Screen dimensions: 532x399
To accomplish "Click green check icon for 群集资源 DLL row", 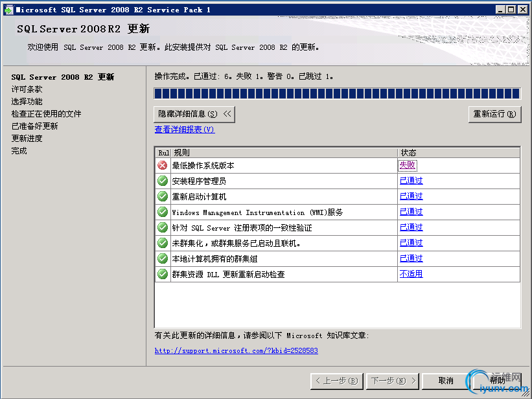I will pyautogui.click(x=163, y=274).
